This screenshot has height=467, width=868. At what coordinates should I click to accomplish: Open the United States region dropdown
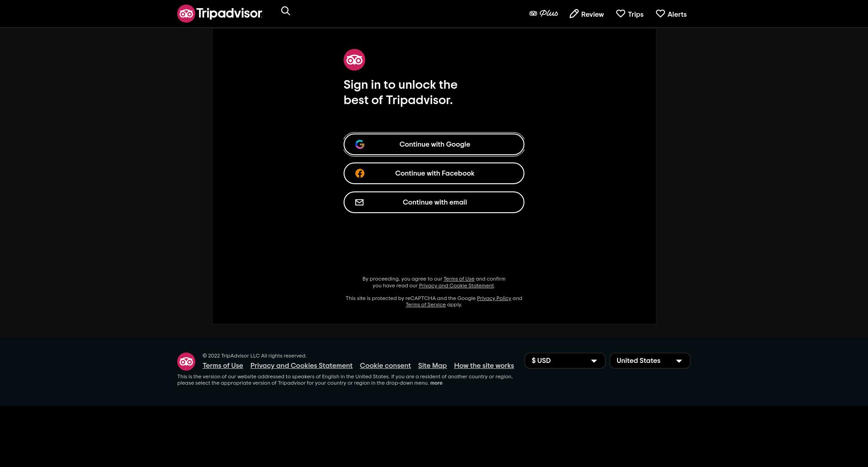tap(650, 361)
